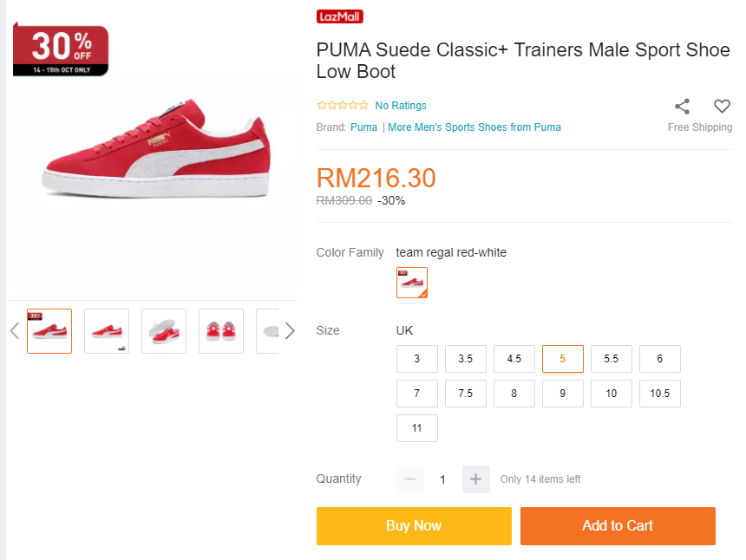Viewport: 746px width, 560px height.
Task: Pick UK size 10.5
Action: [660, 394]
